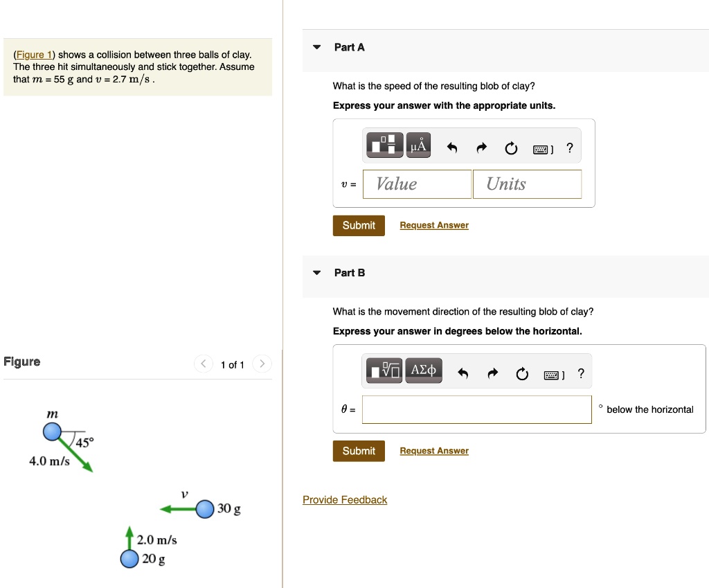
Task: Go to previous figure arrow
Action: coord(204,364)
